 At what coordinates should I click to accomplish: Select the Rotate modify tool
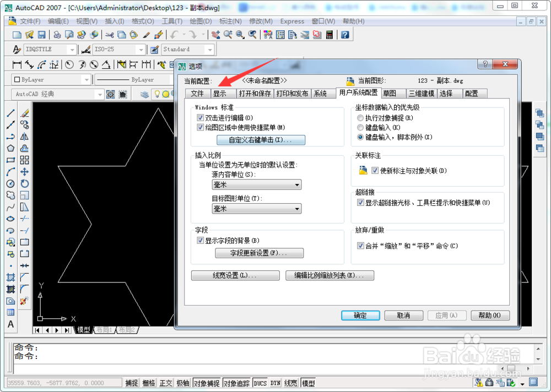[25, 184]
